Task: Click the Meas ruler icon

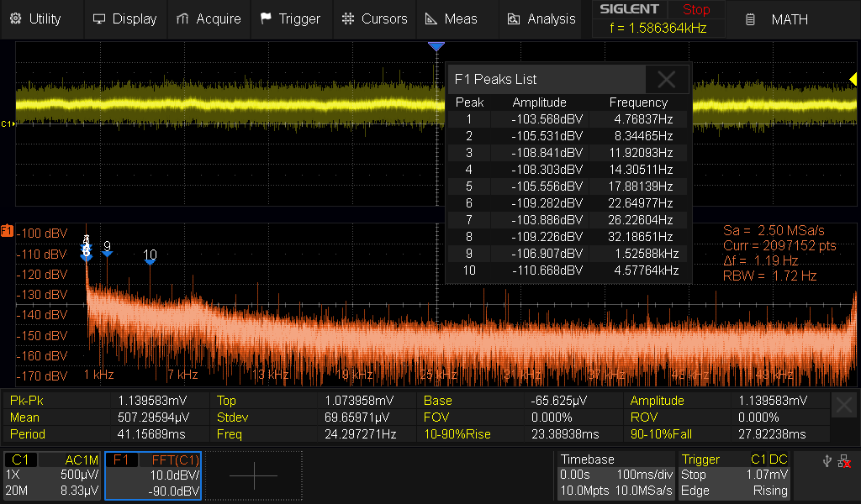Action: (430, 18)
